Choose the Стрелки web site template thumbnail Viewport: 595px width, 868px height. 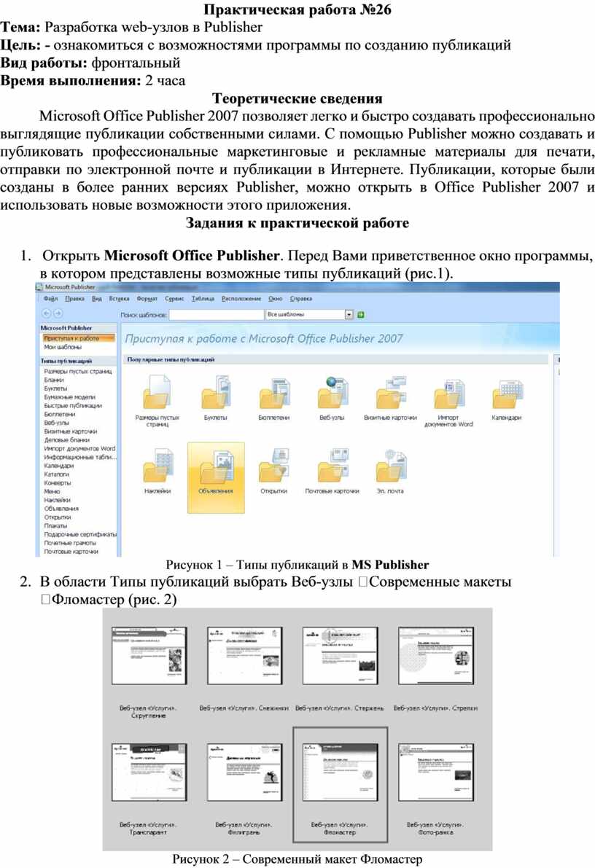tap(436, 656)
